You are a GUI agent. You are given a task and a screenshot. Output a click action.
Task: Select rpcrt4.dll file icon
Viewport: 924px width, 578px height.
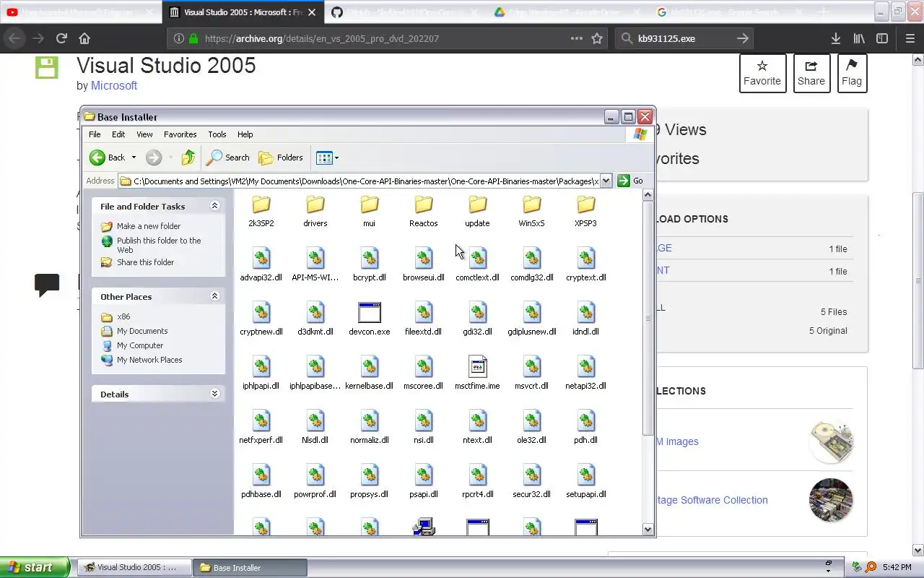[477, 475]
